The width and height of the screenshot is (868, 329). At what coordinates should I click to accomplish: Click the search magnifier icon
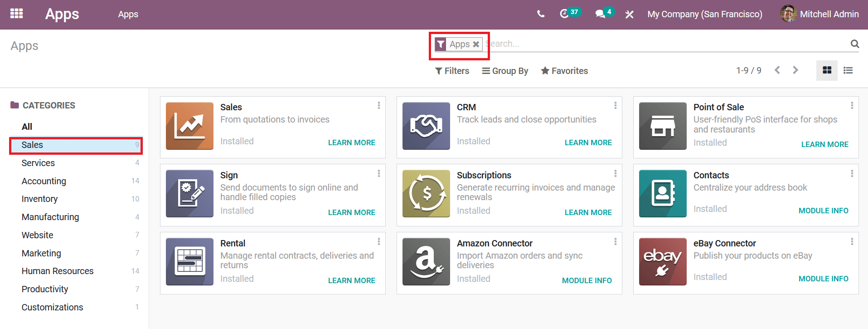tap(855, 44)
